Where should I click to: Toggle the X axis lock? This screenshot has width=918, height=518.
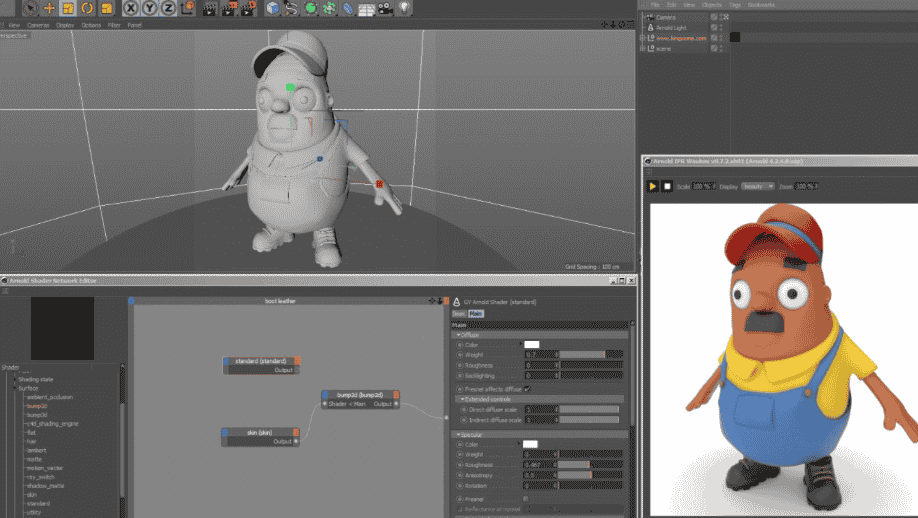point(131,8)
